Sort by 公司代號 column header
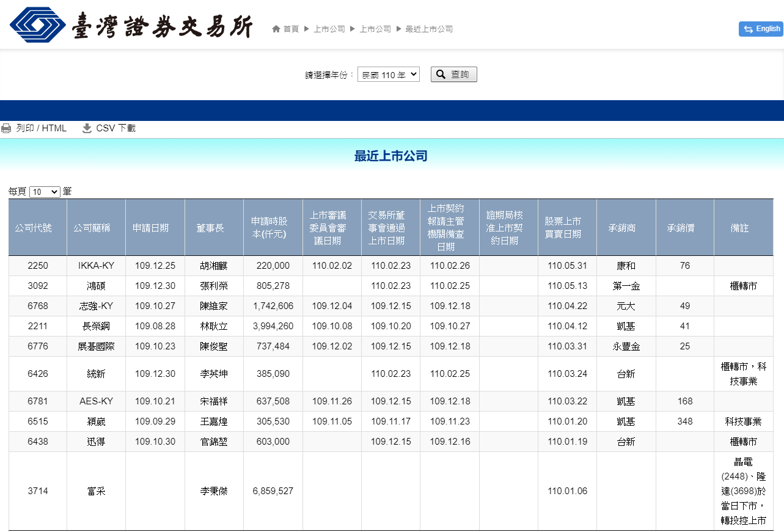 click(38, 227)
